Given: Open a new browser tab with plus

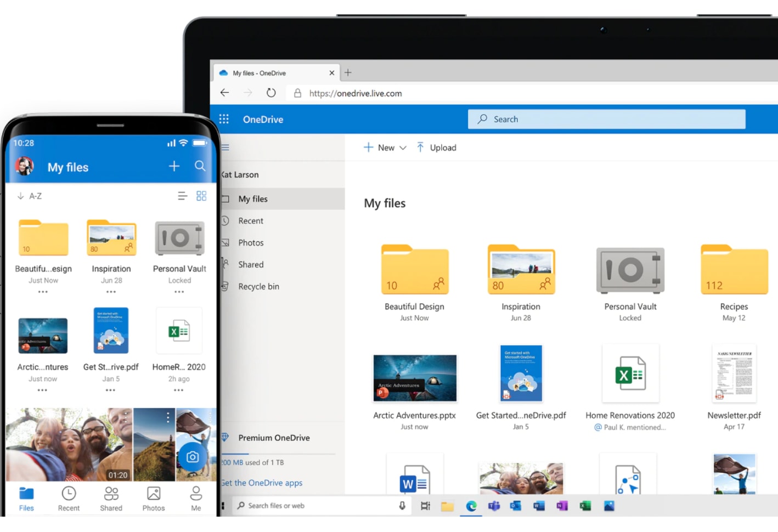Looking at the screenshot, I should (x=348, y=72).
